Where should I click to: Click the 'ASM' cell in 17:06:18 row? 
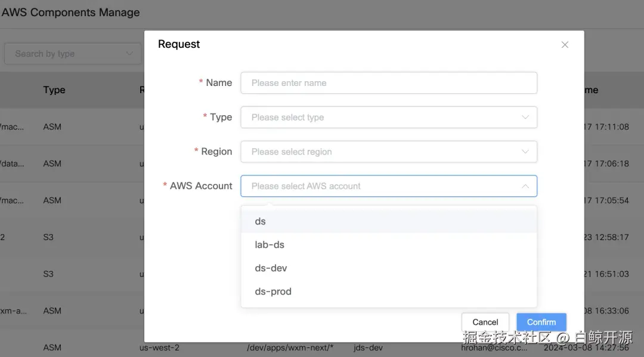click(x=52, y=164)
